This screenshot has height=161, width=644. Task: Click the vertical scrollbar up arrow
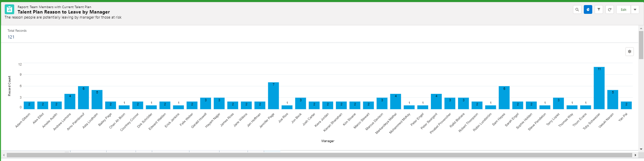point(641,28)
